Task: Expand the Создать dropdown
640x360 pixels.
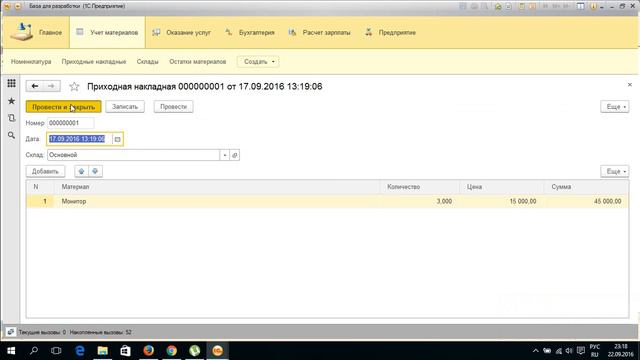Action: (258, 62)
